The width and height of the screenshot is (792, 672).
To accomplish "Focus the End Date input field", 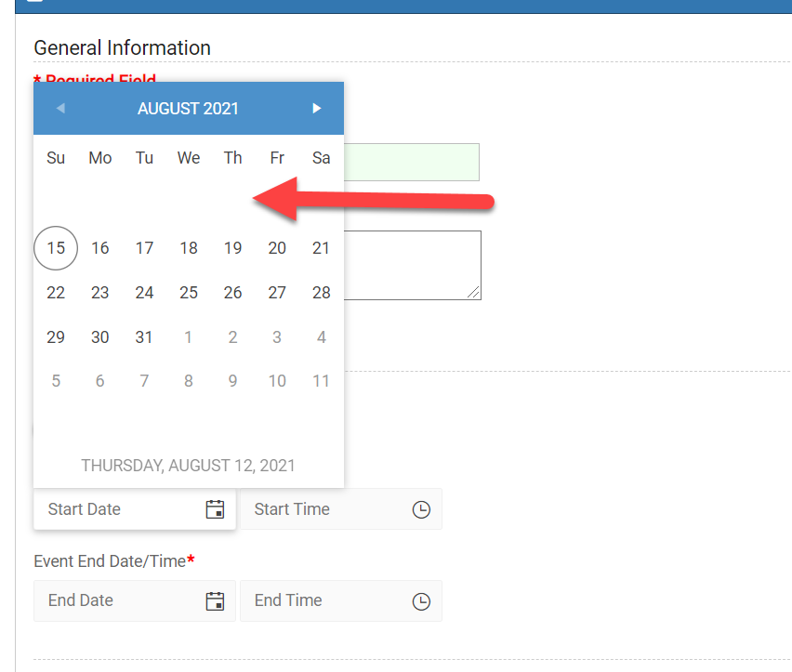I will [116, 600].
